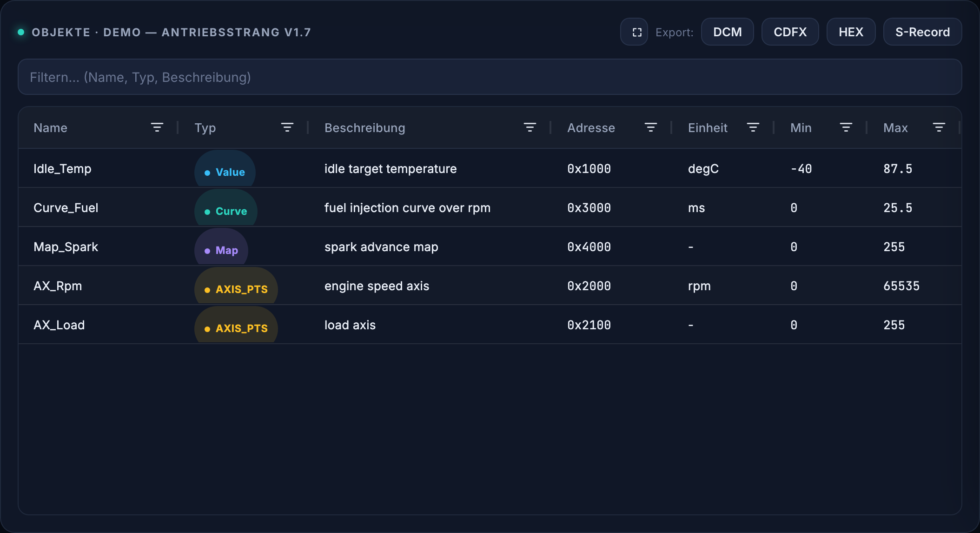Open the Min column filter icon
Viewport: 980px width, 533px height.
click(846, 127)
